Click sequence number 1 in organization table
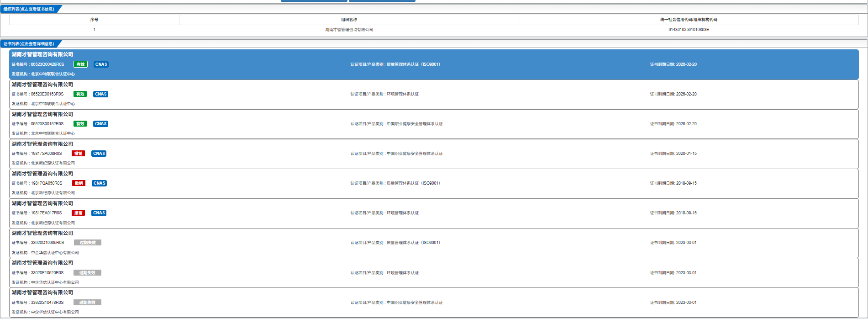868x319 pixels. pos(94,30)
